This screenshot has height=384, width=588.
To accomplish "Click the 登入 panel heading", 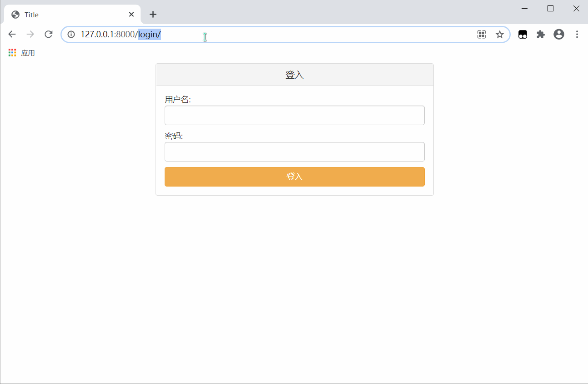I will click(294, 75).
